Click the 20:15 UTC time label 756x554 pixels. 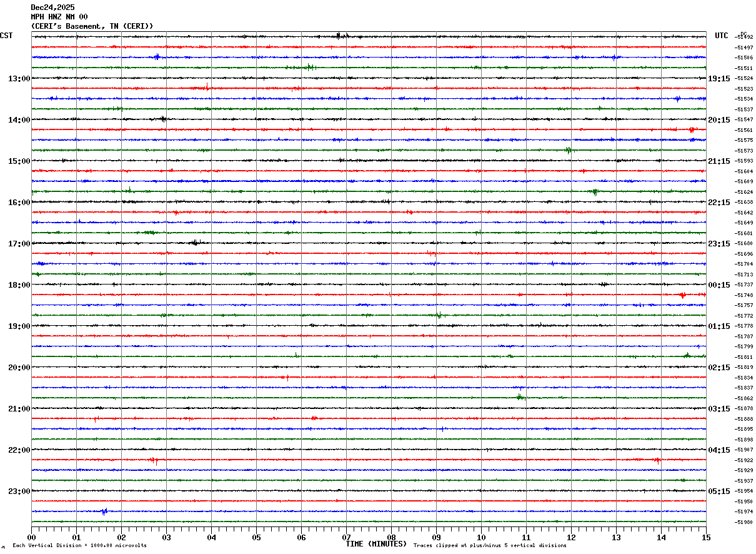(x=719, y=120)
